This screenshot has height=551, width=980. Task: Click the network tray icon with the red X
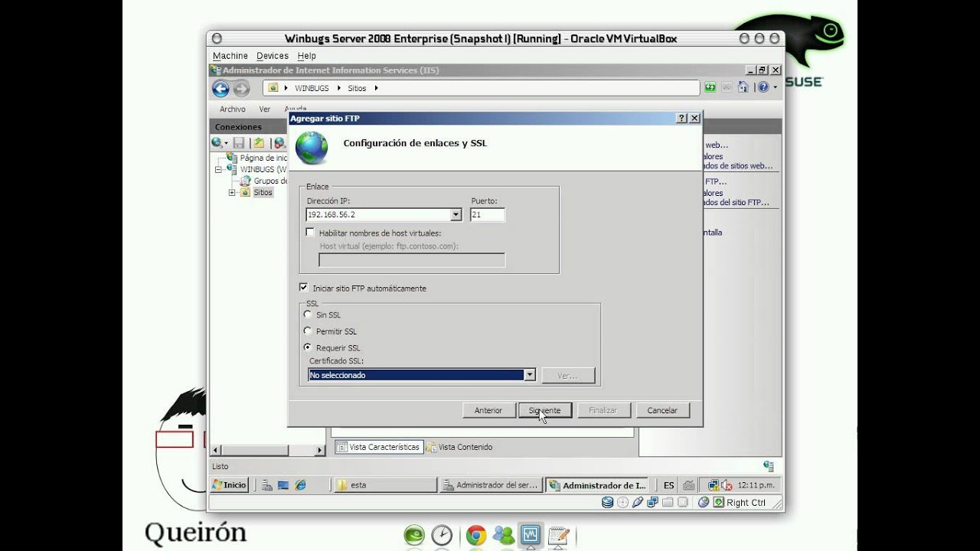coord(727,485)
